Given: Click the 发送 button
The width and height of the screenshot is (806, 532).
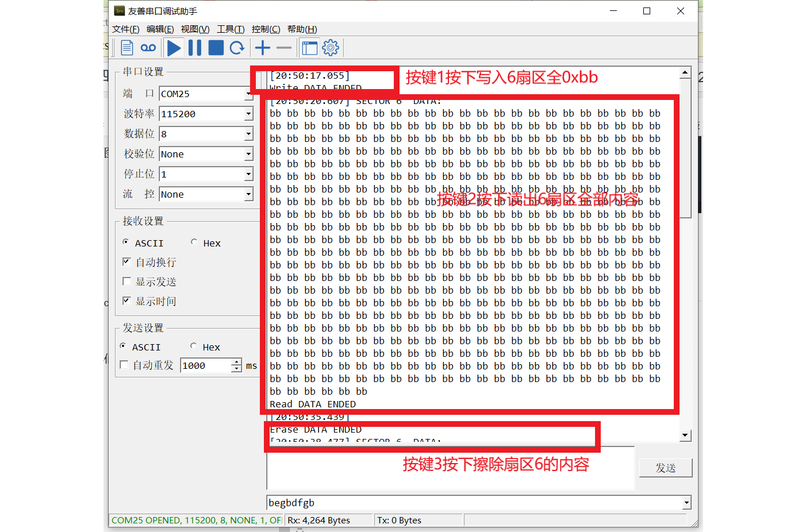Looking at the screenshot, I should 666,468.
